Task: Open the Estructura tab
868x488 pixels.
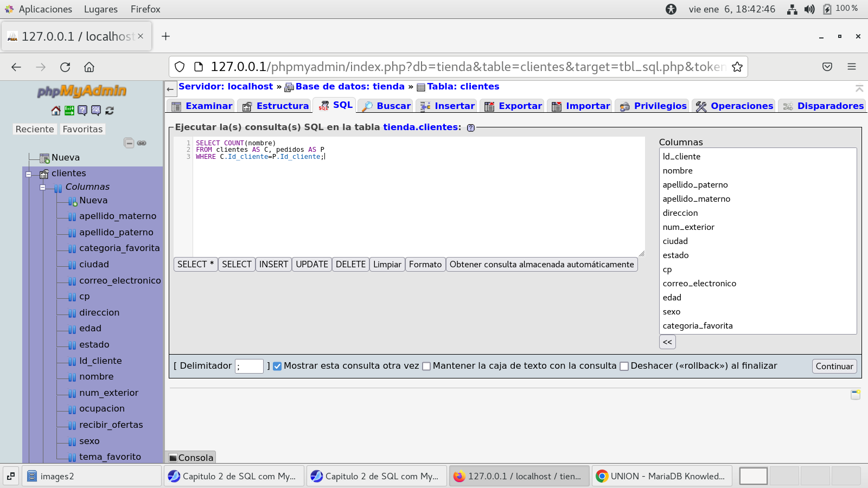Action: (276, 106)
